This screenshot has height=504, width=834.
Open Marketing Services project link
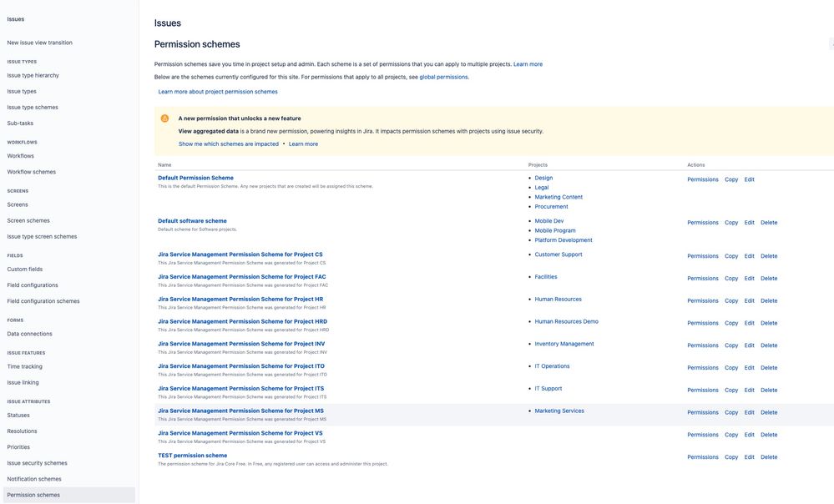click(559, 411)
